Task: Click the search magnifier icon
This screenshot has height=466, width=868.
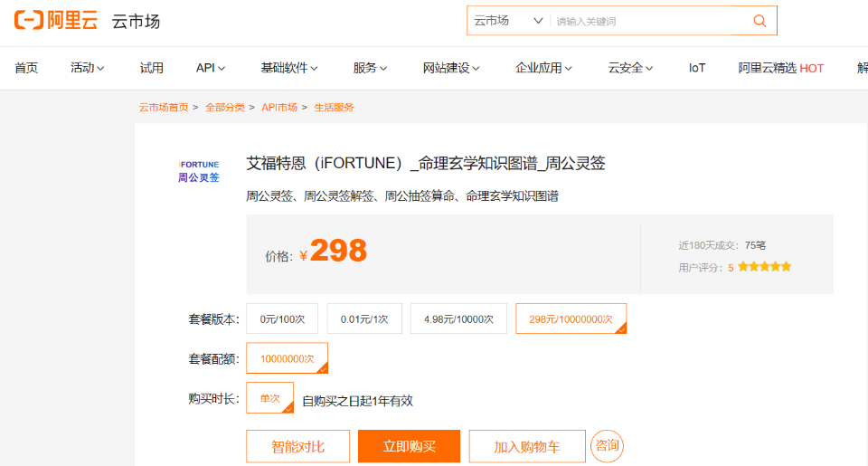Action: (759, 21)
